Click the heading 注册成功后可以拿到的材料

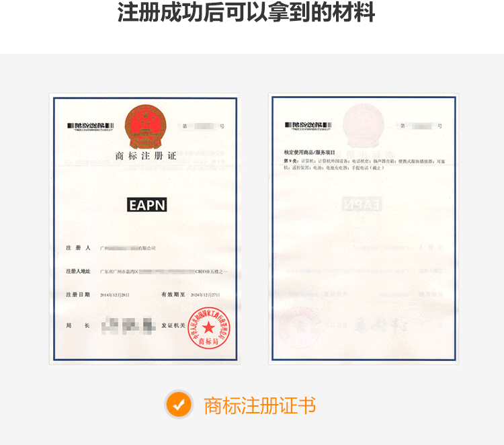pyautogui.click(x=246, y=12)
